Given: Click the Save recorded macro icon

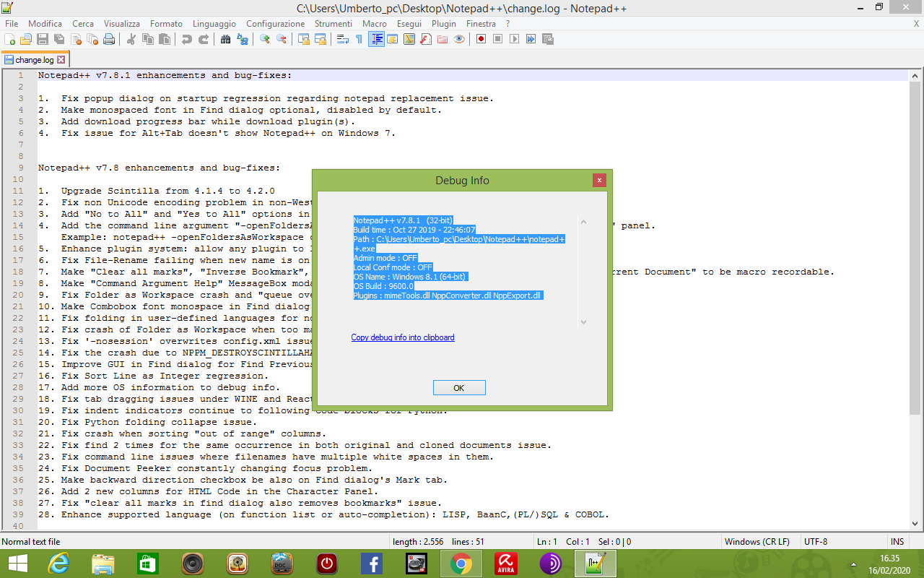Looking at the screenshot, I should point(547,39).
